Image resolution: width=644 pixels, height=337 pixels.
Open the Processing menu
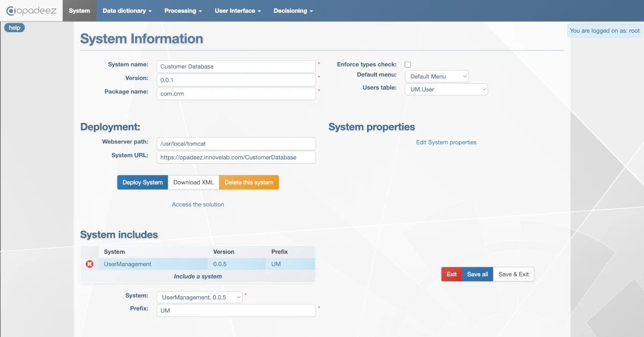[x=183, y=10]
